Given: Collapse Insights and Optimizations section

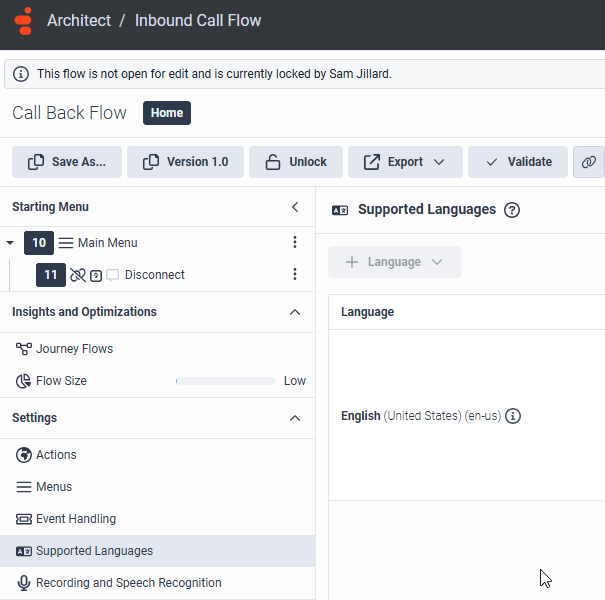Looking at the screenshot, I should coord(295,312).
